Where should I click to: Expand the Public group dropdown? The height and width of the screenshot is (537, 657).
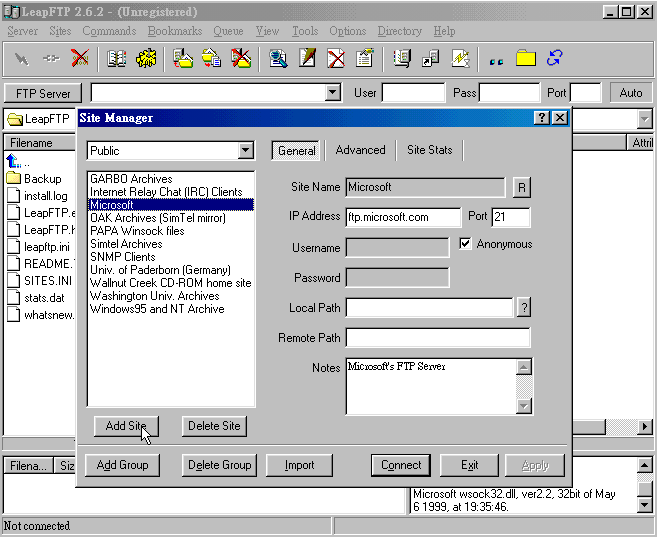pyautogui.click(x=246, y=150)
